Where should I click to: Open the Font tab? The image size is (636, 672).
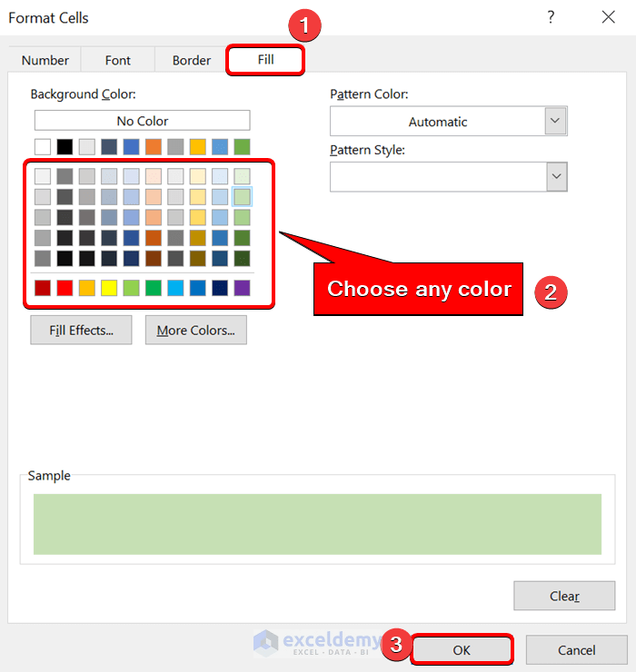[118, 60]
